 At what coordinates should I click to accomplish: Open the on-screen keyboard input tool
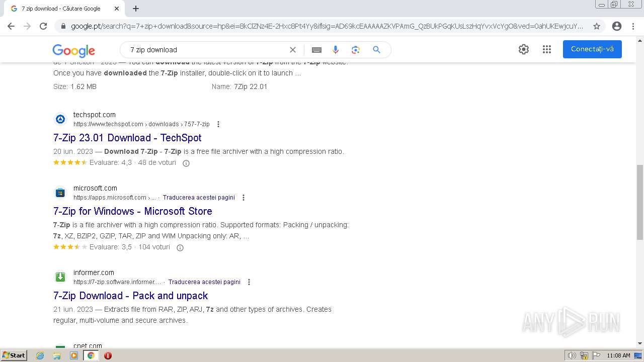(316, 50)
